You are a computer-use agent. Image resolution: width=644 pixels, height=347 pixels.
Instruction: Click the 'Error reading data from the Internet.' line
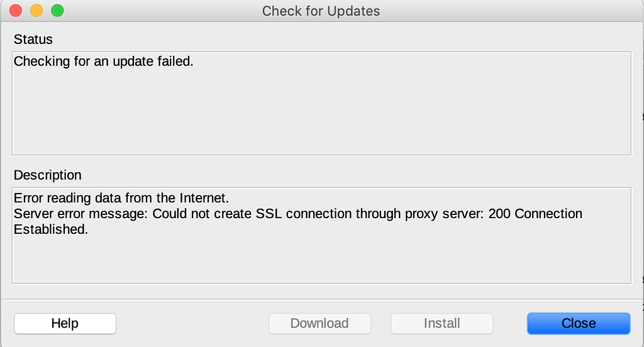tap(121, 198)
